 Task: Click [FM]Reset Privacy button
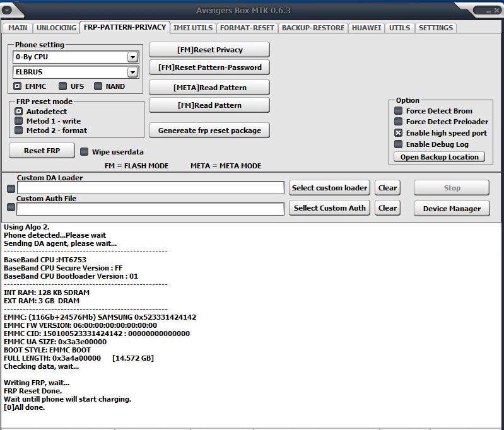pyautogui.click(x=209, y=50)
